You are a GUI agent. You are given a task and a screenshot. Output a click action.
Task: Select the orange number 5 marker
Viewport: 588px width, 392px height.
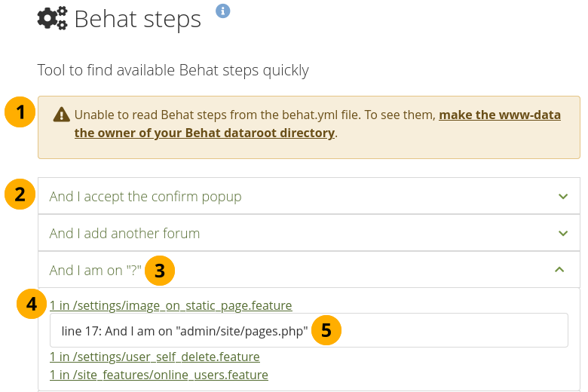[326, 330]
